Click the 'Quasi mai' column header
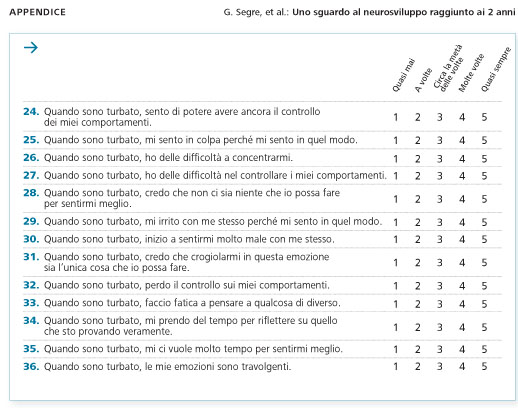This screenshot has height=408, width=518. [403, 75]
